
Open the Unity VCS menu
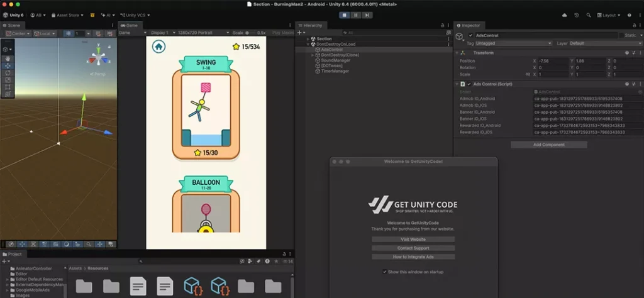[x=135, y=15]
